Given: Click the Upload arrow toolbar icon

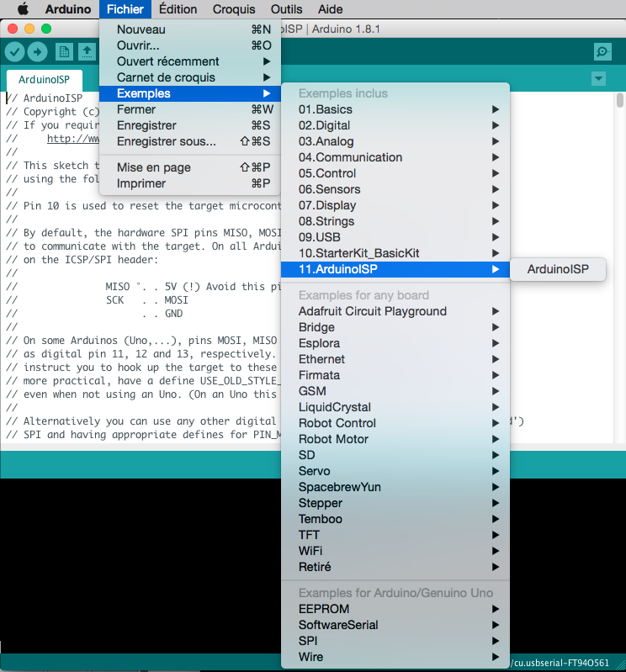Looking at the screenshot, I should 38,52.
